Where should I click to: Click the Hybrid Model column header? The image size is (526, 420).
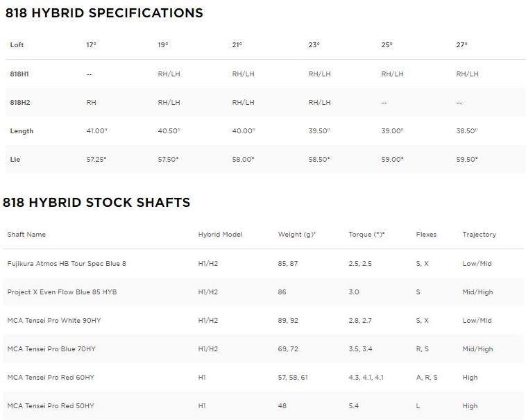click(220, 234)
